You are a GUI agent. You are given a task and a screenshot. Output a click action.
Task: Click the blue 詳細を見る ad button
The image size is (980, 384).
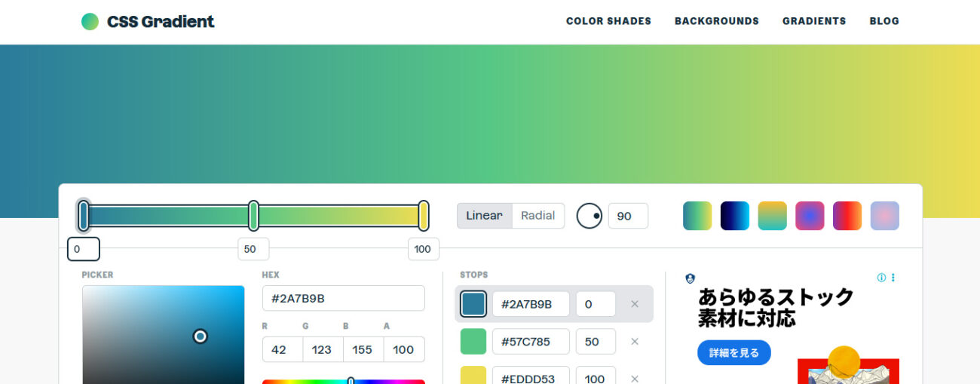[x=733, y=352]
